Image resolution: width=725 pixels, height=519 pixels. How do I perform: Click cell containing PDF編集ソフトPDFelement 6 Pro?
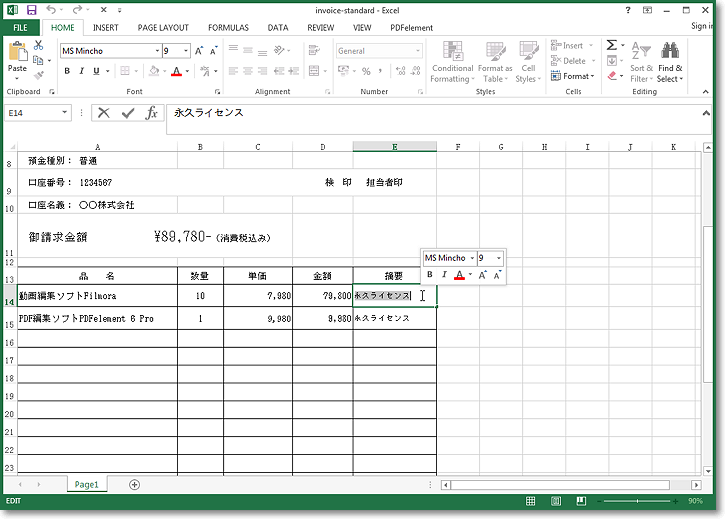coord(97,318)
